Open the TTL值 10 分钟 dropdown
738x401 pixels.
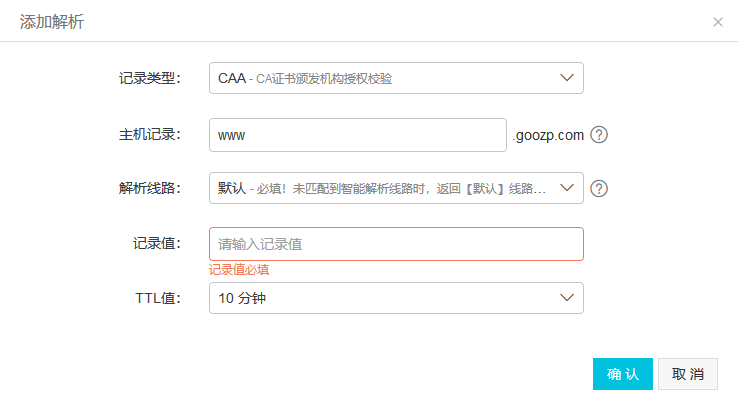tap(396, 298)
